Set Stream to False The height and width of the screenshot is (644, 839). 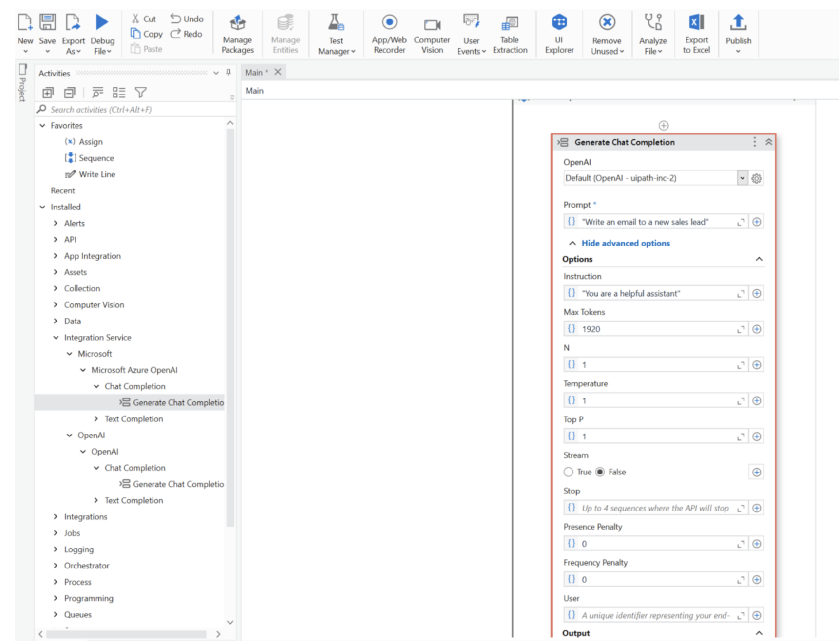[x=600, y=472]
